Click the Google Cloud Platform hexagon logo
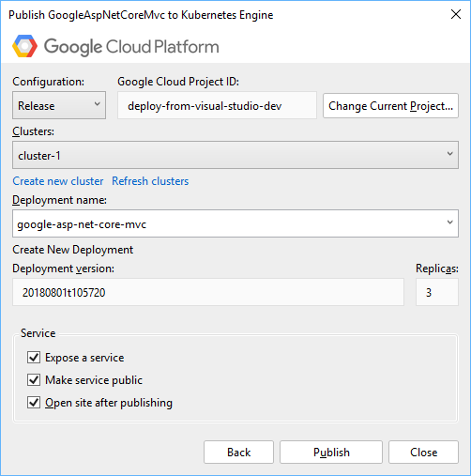The height and width of the screenshot is (476, 471). click(x=24, y=46)
